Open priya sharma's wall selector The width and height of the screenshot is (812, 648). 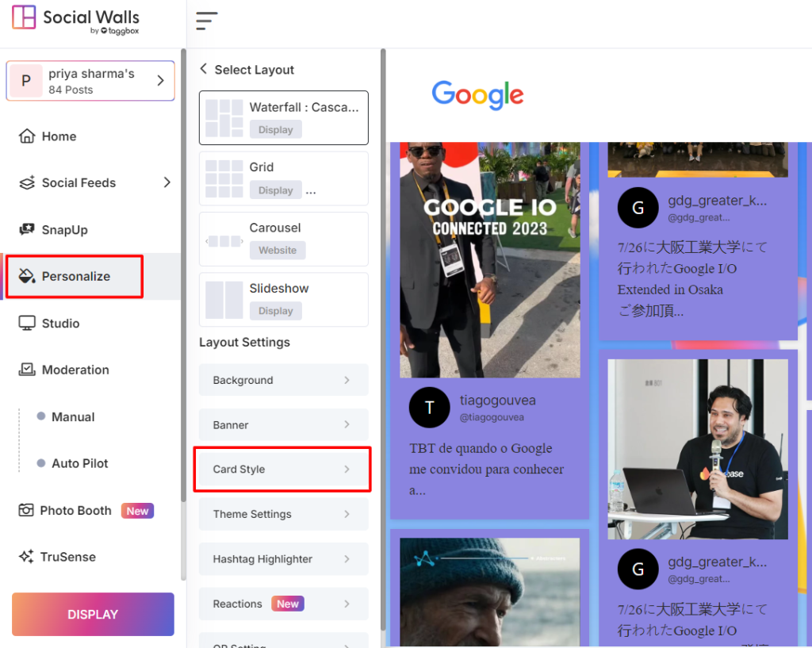pos(90,81)
